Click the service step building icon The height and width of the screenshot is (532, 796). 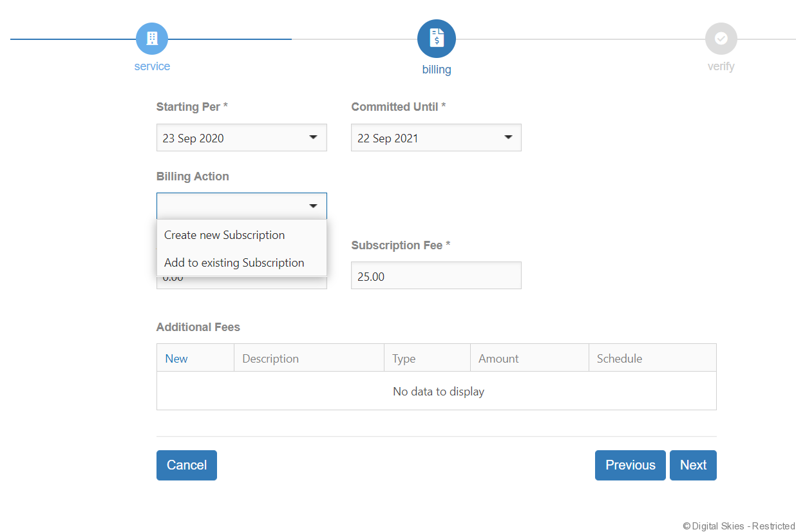[152, 39]
